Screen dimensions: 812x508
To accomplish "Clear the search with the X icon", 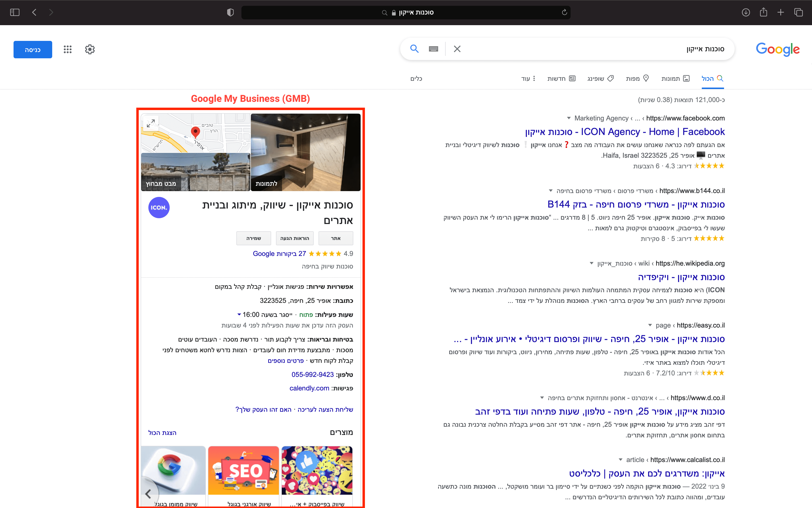I will (x=457, y=49).
